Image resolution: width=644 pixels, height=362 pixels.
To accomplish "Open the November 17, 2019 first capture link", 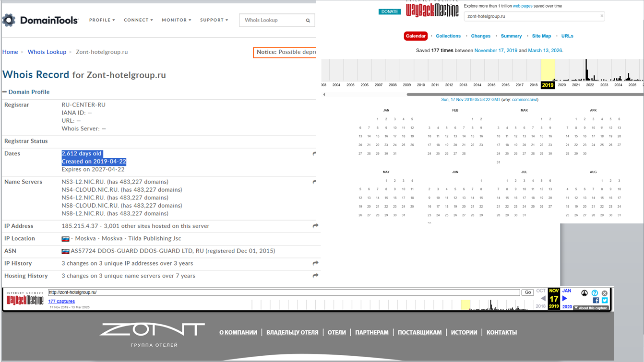I will [496, 50].
